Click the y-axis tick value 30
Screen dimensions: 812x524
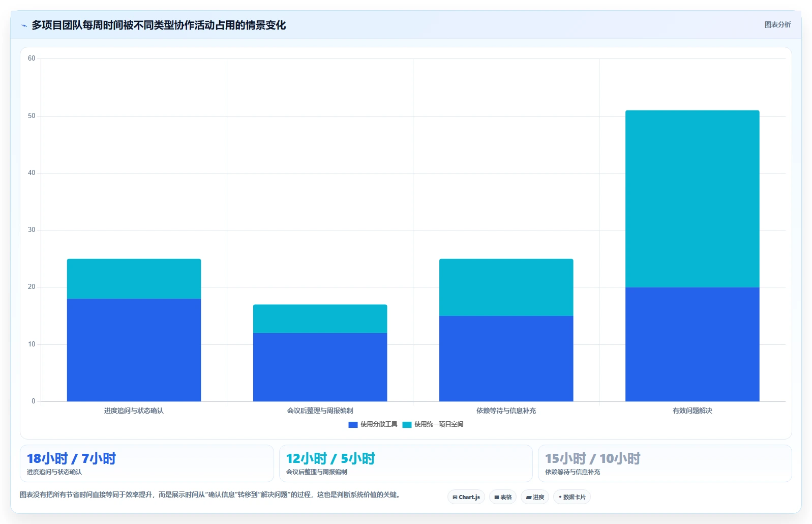pyautogui.click(x=32, y=230)
